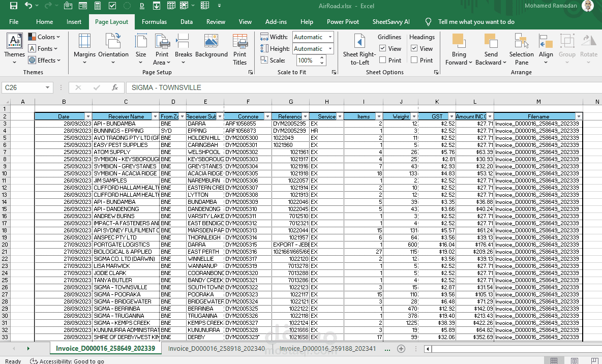The image size is (602, 364).
Task: Open the Themes gallery
Action: point(15,48)
